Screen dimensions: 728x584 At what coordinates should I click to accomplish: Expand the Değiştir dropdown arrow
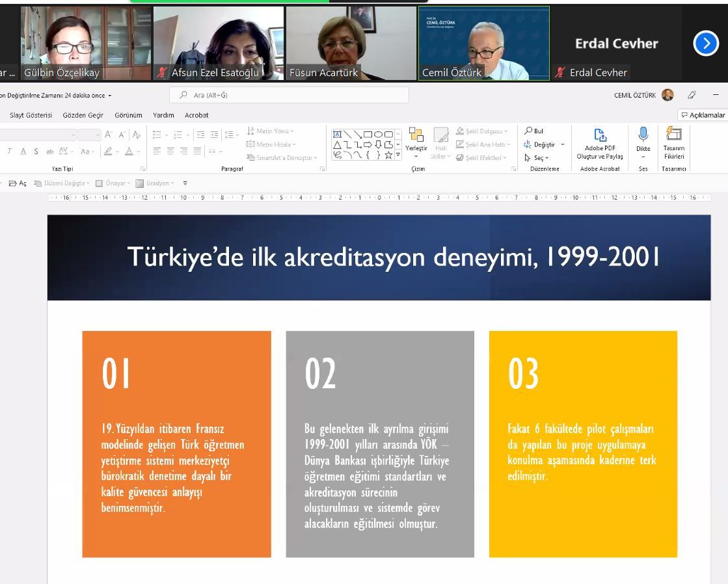tap(563, 144)
